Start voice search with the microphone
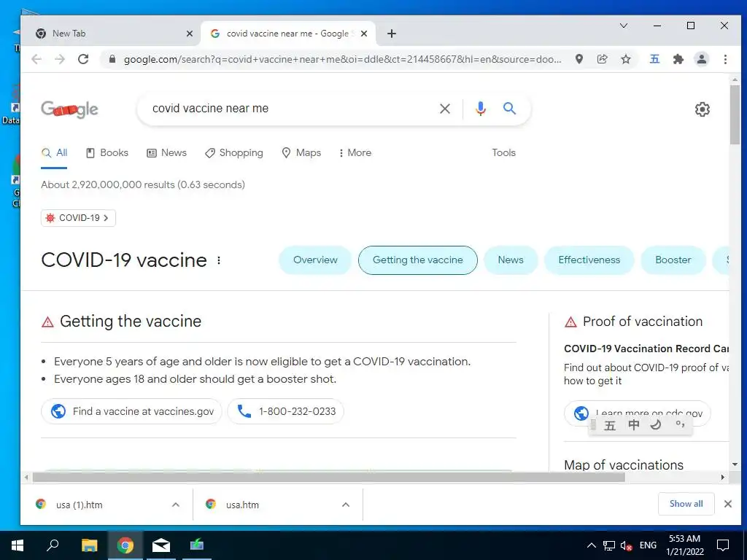 pyautogui.click(x=481, y=109)
